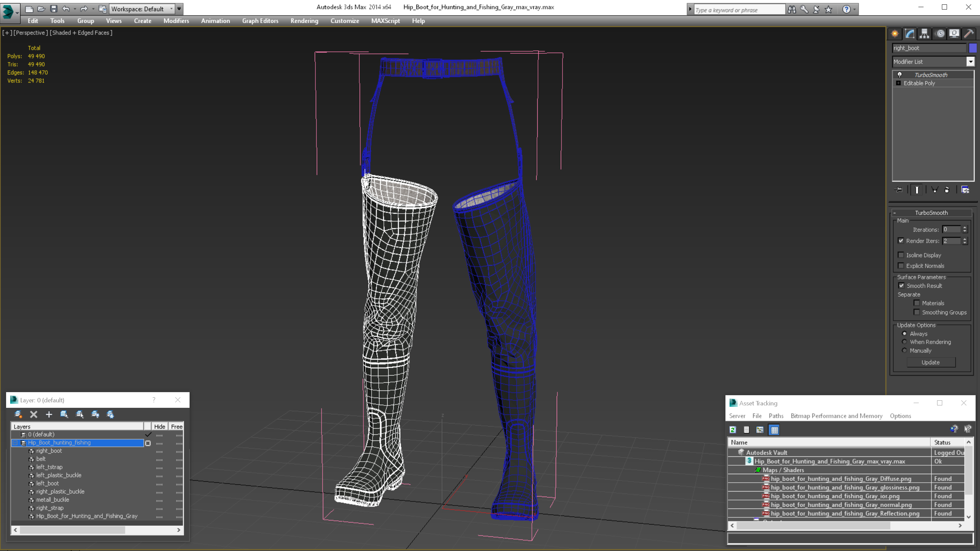Viewport: 980px width, 551px height.
Task: Click the Save File icon
Action: click(54, 9)
